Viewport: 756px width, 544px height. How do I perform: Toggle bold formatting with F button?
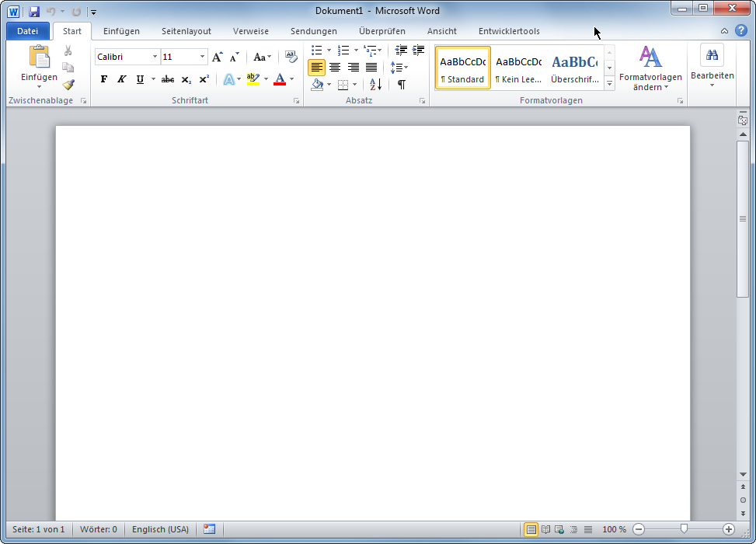point(103,79)
